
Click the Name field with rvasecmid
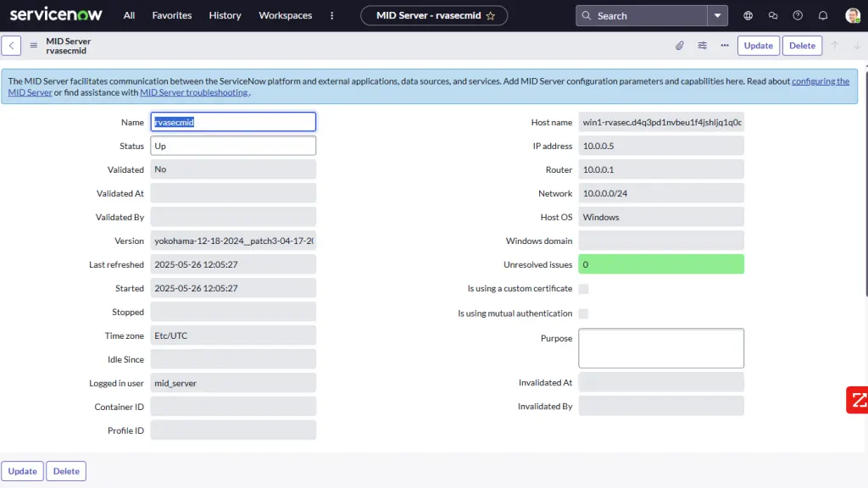click(x=233, y=122)
